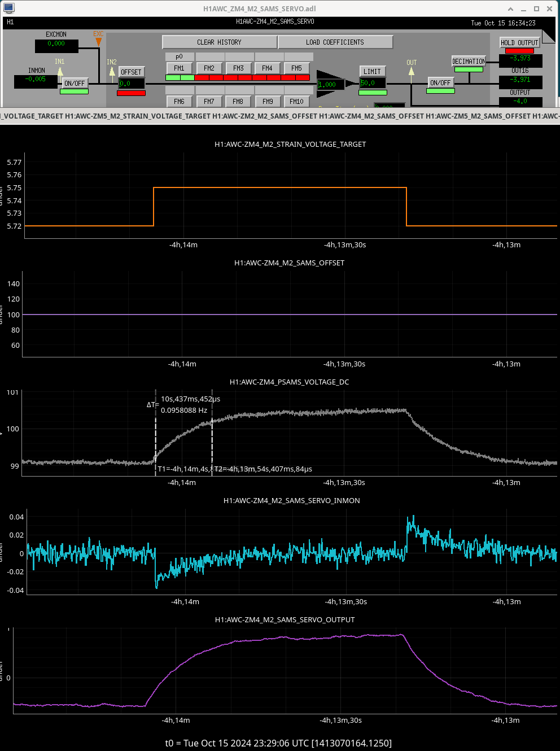Toggle HOLD OUTPUT

click(519, 42)
